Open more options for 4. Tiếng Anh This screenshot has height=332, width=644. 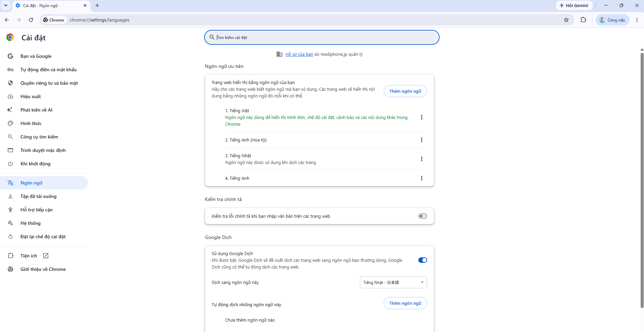coord(421,178)
